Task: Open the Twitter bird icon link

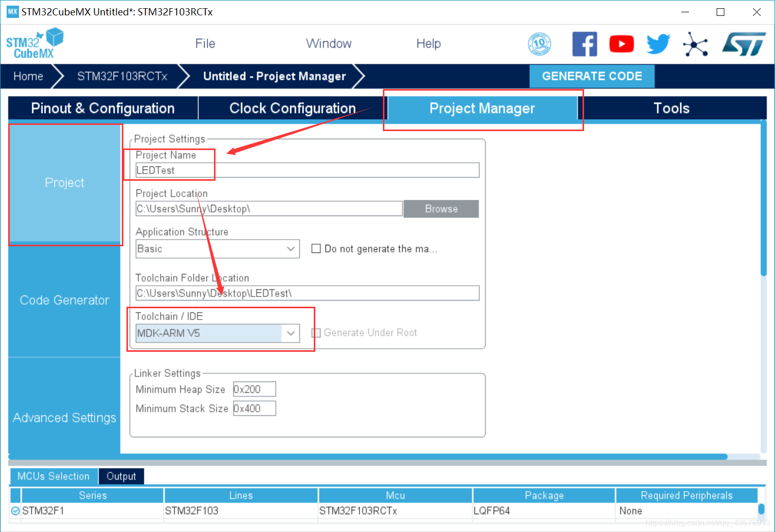Action: [658, 44]
